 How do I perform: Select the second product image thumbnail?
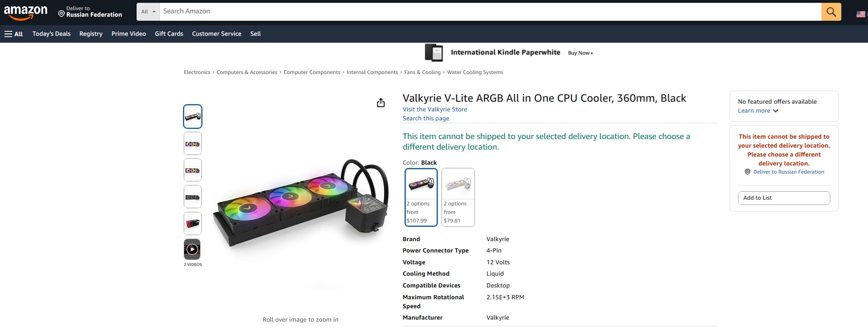click(193, 144)
